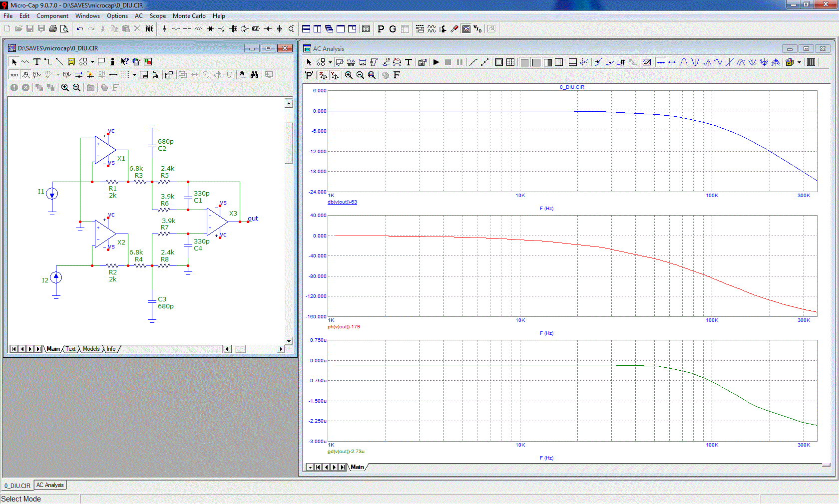Open the Component menu
Viewport: 839px width, 504px height.
52,16
